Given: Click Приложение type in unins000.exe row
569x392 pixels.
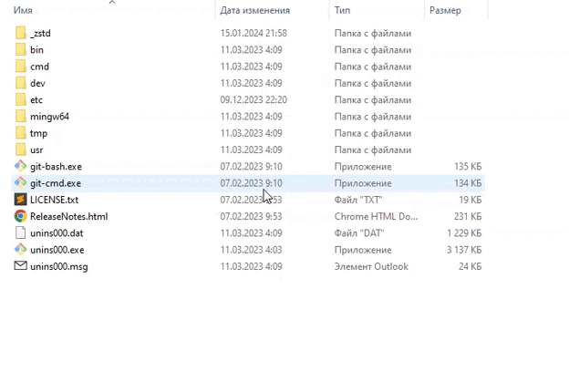Looking at the screenshot, I should coord(363,250).
